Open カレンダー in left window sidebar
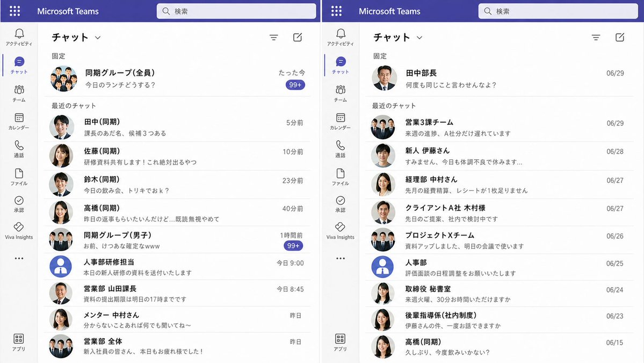 pos(19,122)
